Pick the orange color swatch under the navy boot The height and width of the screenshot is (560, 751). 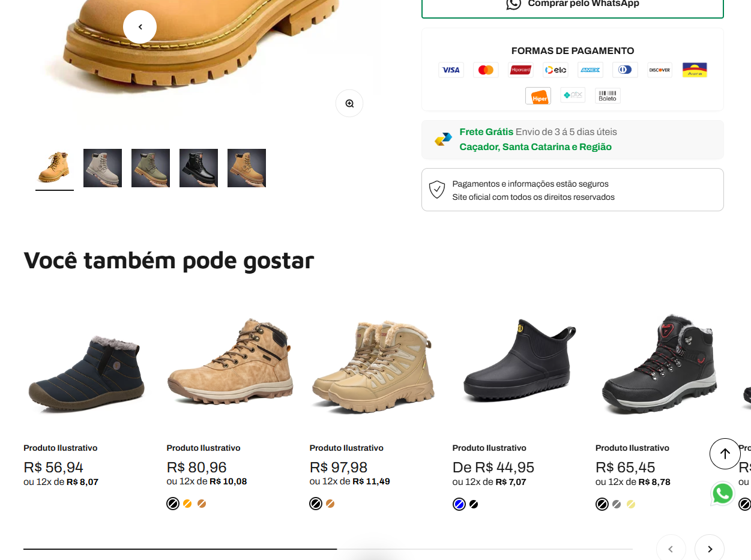click(187, 504)
